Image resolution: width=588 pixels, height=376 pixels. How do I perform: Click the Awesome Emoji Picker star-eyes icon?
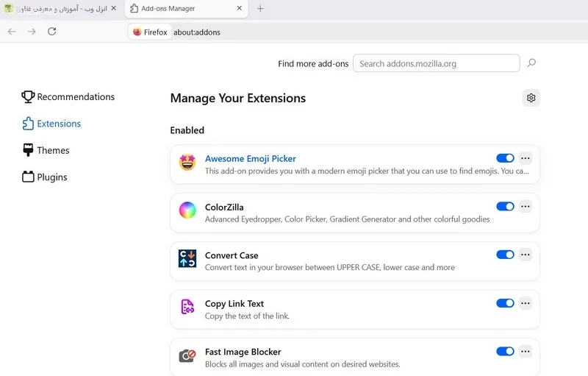[x=187, y=163]
